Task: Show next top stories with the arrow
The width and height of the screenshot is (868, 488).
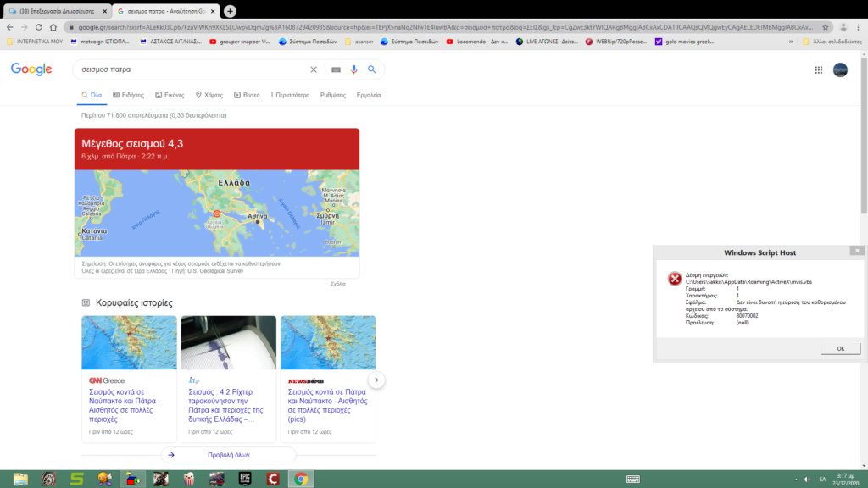Action: click(x=376, y=380)
